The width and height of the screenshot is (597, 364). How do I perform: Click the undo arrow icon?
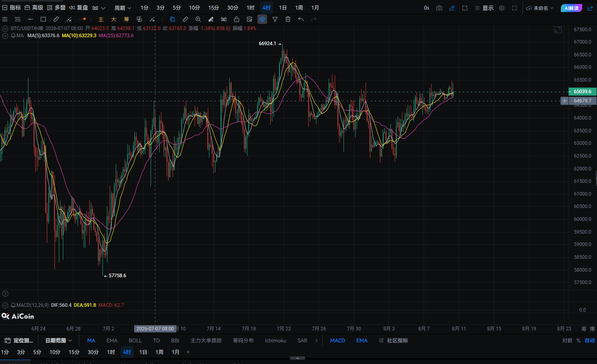coord(301,19)
